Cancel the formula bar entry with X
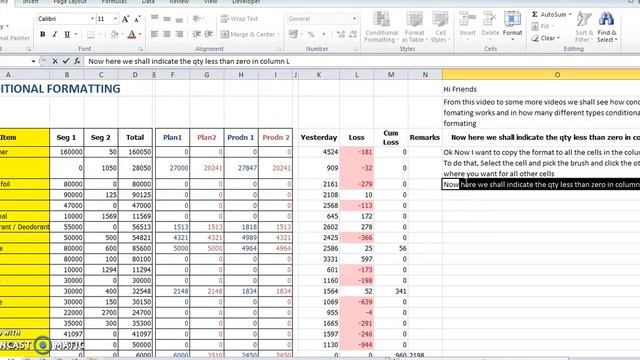Image resolution: width=640 pixels, height=360 pixels. [55, 61]
